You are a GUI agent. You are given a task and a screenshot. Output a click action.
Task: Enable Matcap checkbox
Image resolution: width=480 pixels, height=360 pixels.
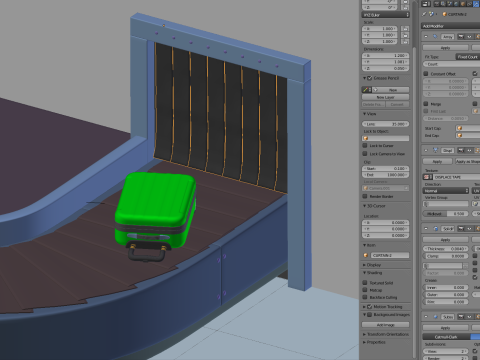[365, 290]
